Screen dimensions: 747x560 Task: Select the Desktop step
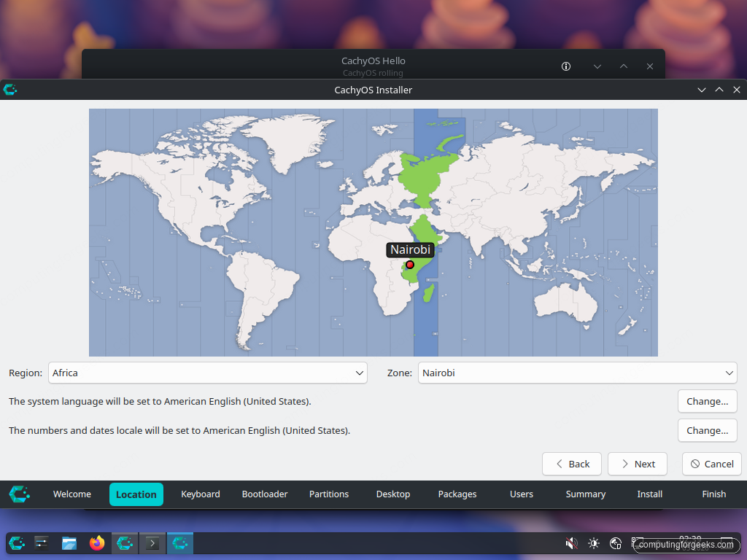tap(393, 494)
